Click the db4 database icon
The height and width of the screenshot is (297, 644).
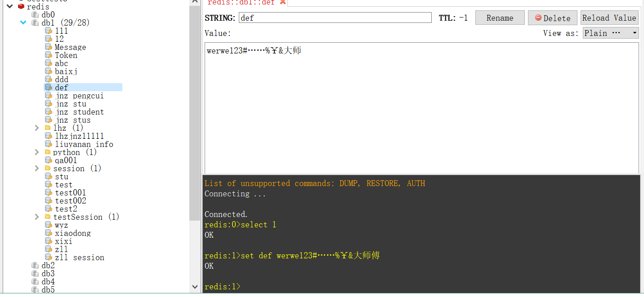click(x=35, y=282)
